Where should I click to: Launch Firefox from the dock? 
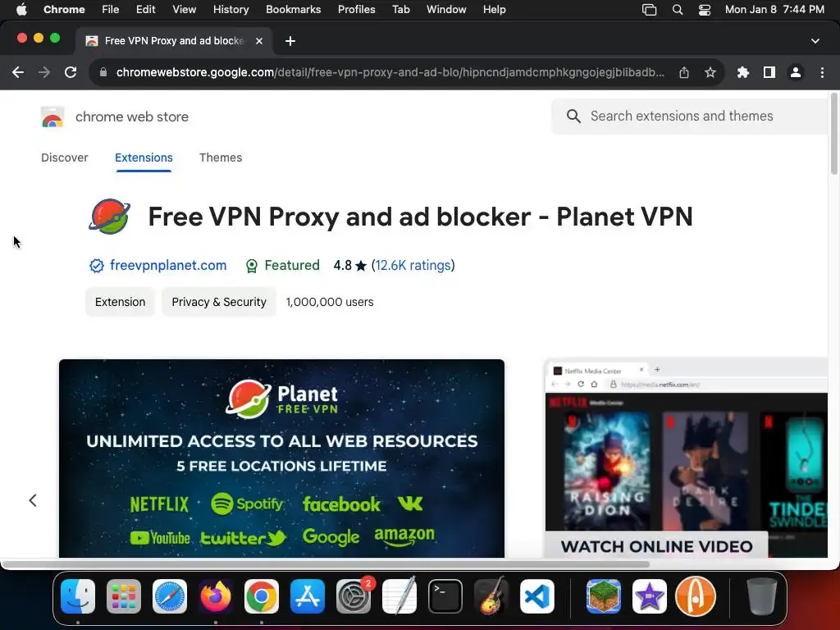click(216, 596)
